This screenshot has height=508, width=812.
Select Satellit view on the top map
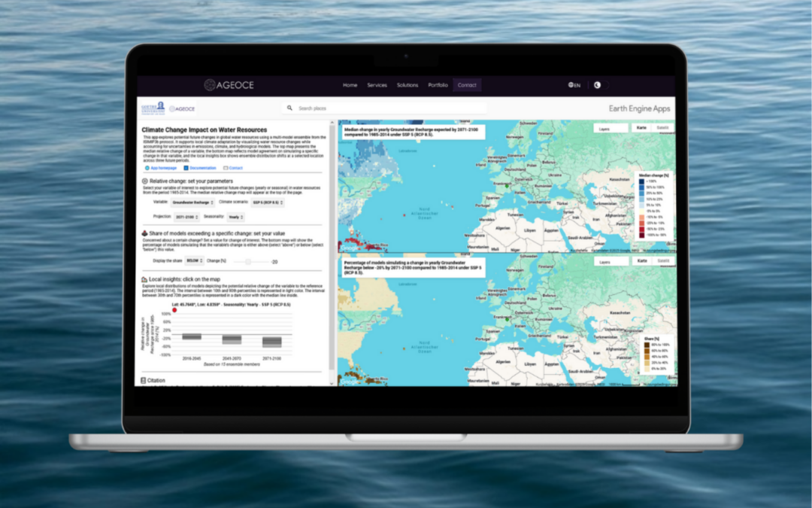point(663,127)
